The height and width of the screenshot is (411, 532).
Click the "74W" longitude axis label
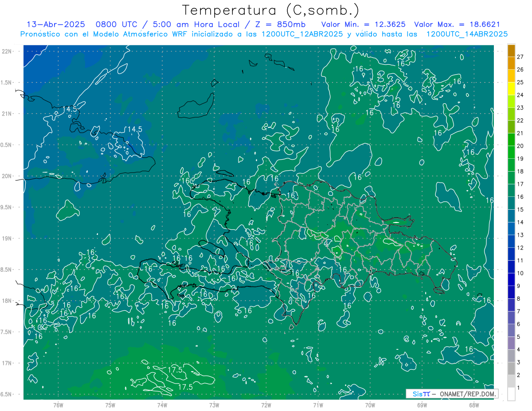pyautogui.click(x=162, y=405)
